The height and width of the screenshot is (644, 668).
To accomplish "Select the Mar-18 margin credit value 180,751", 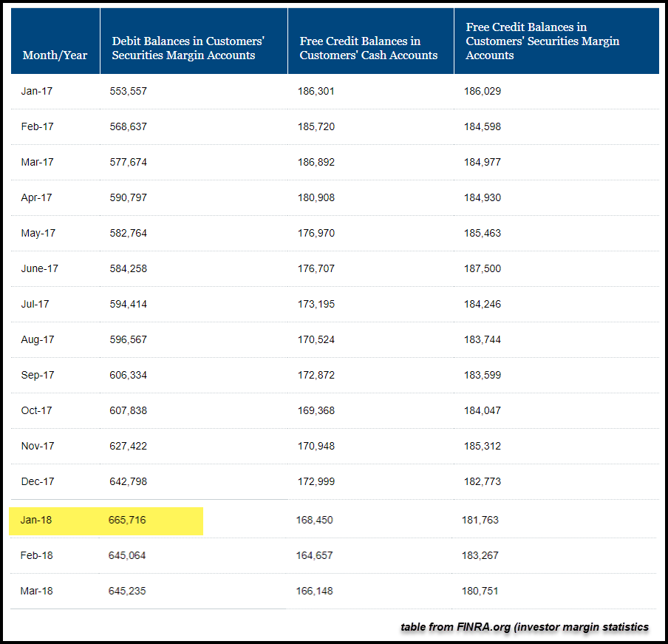I will 481,591.
